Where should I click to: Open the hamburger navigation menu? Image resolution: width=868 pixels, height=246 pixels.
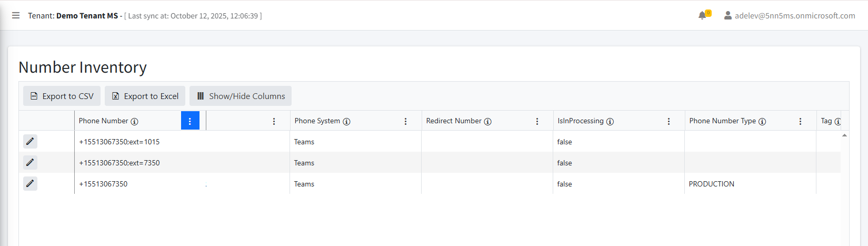16,16
